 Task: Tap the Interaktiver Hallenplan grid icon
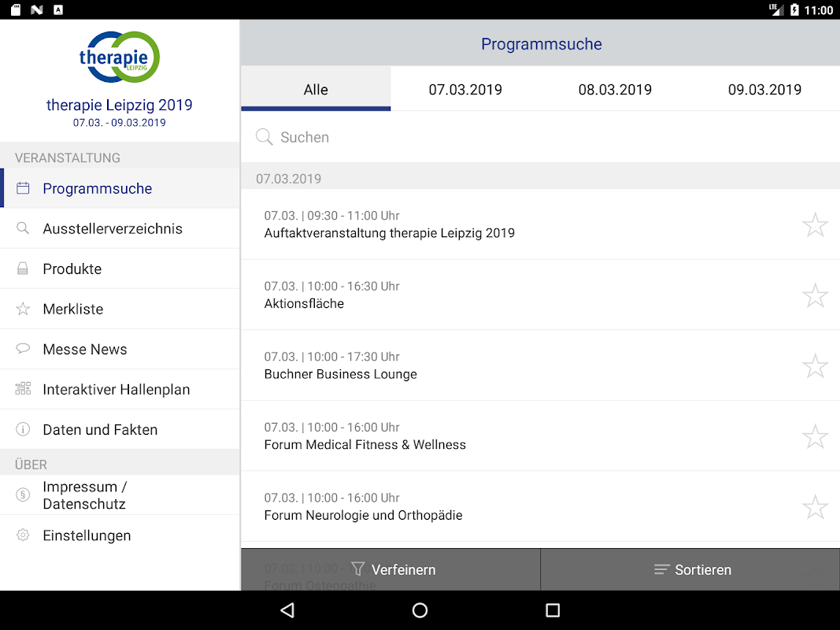coord(23,389)
